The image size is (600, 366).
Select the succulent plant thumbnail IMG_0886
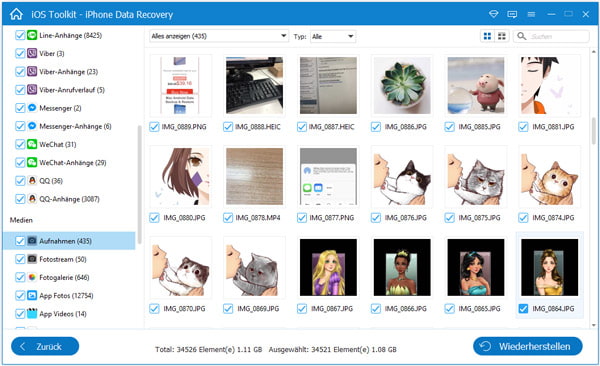pos(402,85)
